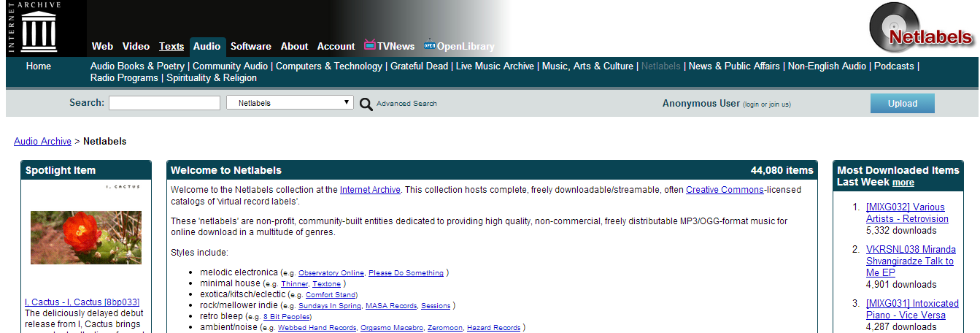Open News & Public Affairs category
This screenshot has height=333, width=980.
coord(734,66)
